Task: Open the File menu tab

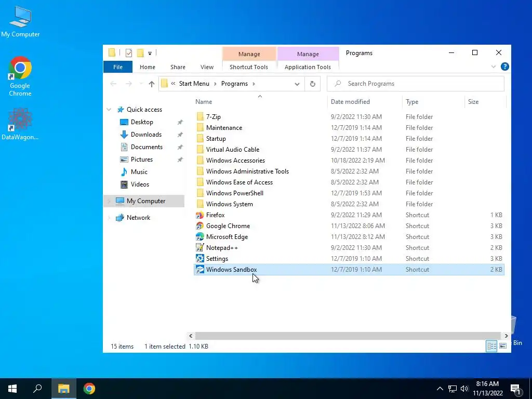Action: (x=118, y=67)
